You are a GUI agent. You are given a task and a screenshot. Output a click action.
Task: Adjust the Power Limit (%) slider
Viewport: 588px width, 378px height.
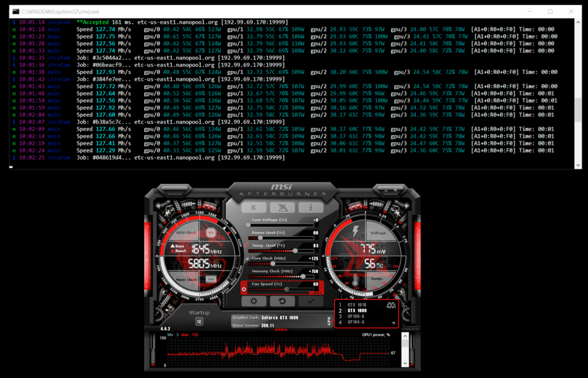281,238
